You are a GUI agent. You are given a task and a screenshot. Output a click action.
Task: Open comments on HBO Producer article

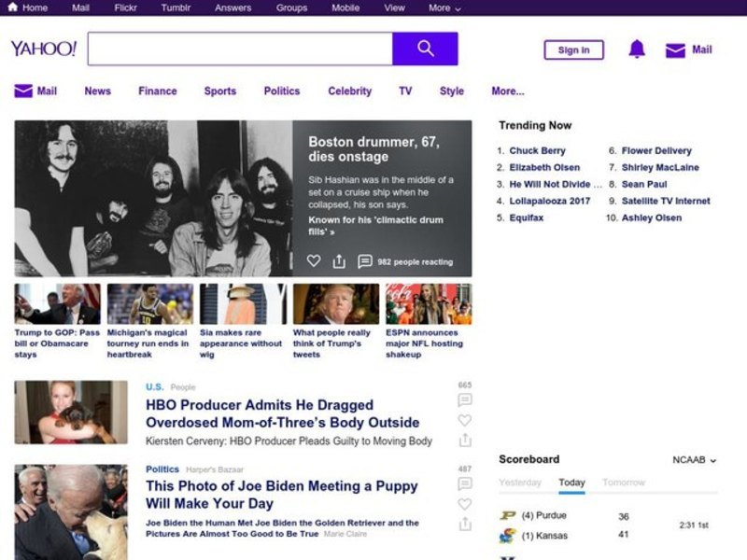click(465, 400)
